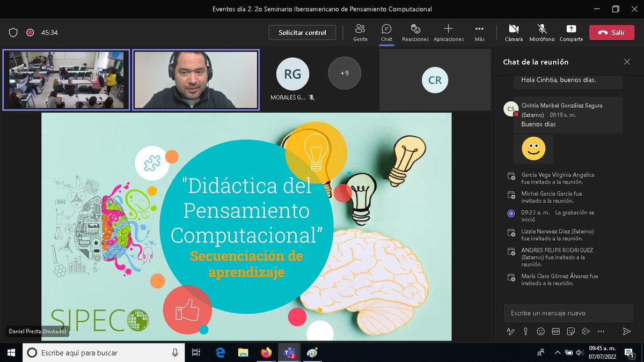Image resolution: width=644 pixels, height=362 pixels.
Task: Show the +9 additional participants
Action: (x=345, y=73)
